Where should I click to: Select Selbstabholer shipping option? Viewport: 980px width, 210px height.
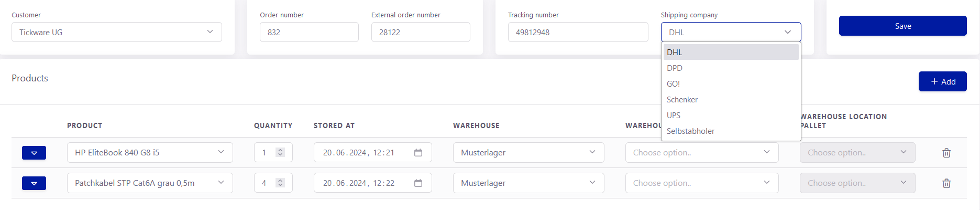click(690, 131)
